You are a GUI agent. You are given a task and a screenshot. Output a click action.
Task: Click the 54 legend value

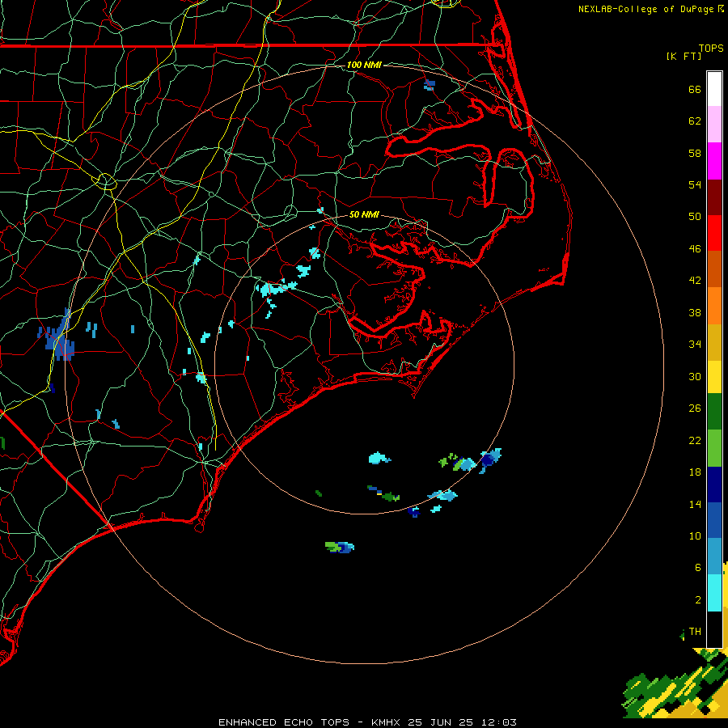[695, 184]
